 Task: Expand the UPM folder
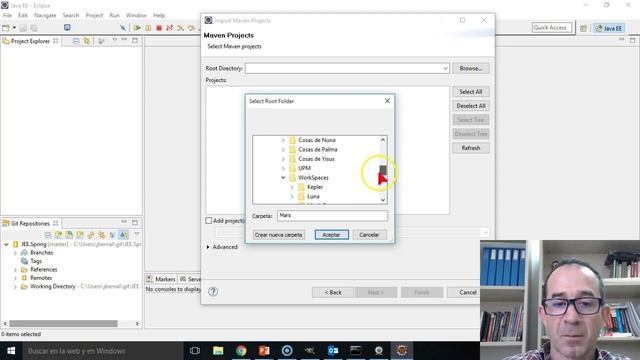[283, 168]
